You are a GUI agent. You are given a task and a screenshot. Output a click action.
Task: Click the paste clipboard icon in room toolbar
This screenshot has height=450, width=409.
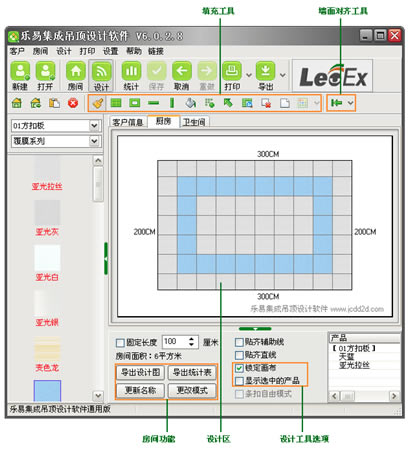(x=54, y=103)
